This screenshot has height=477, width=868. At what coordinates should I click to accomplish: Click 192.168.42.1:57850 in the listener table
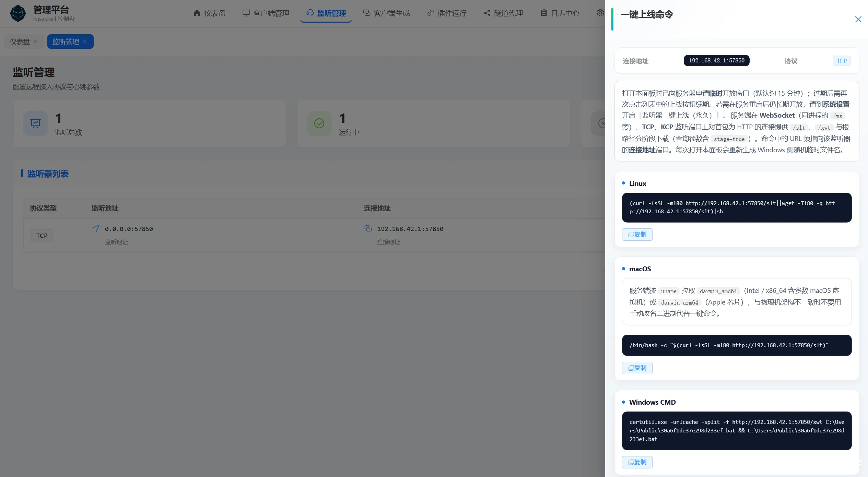click(410, 229)
